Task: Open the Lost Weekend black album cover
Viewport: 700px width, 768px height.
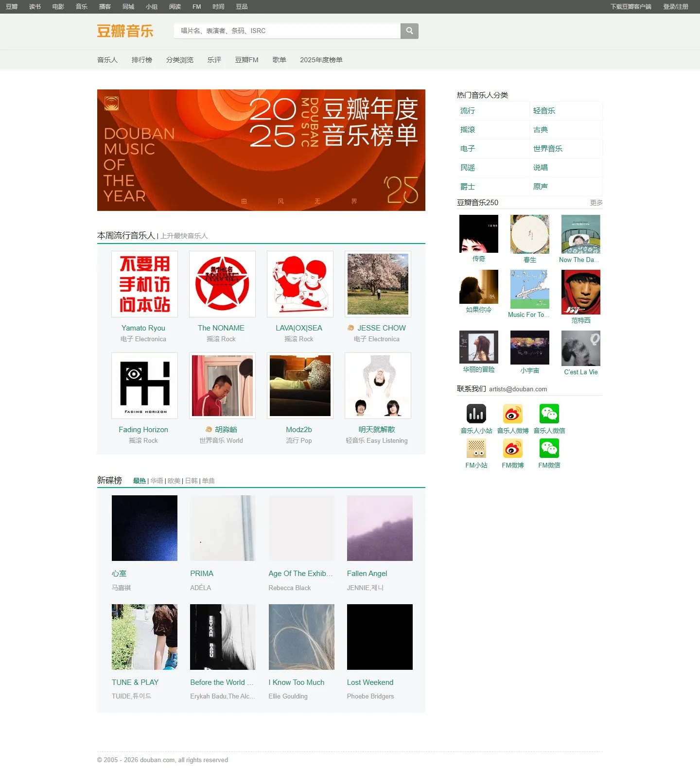Action: coord(380,637)
